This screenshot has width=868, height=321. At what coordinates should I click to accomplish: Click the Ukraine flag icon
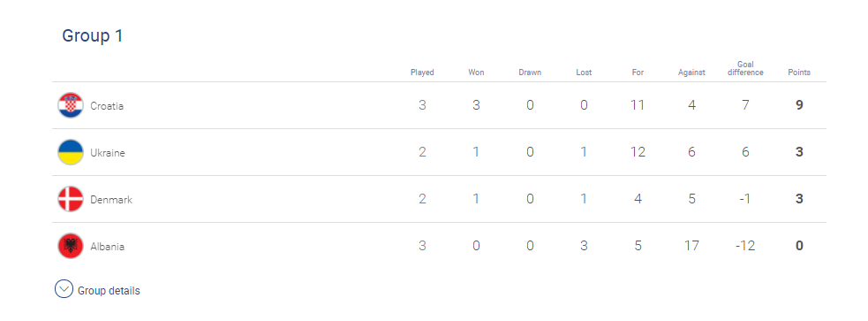[71, 152]
